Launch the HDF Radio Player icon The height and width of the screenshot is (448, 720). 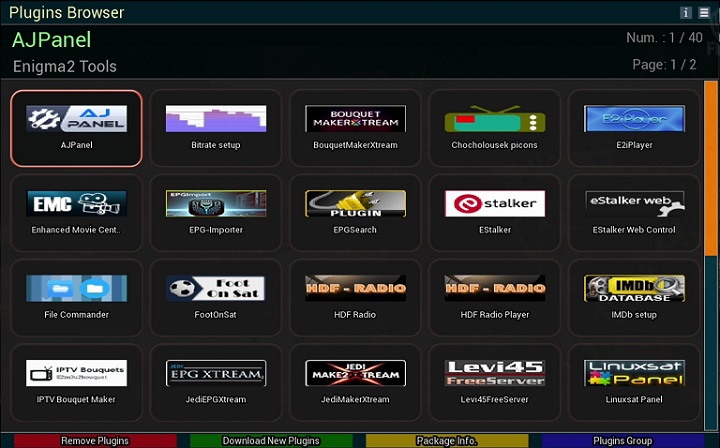pyautogui.click(x=495, y=288)
